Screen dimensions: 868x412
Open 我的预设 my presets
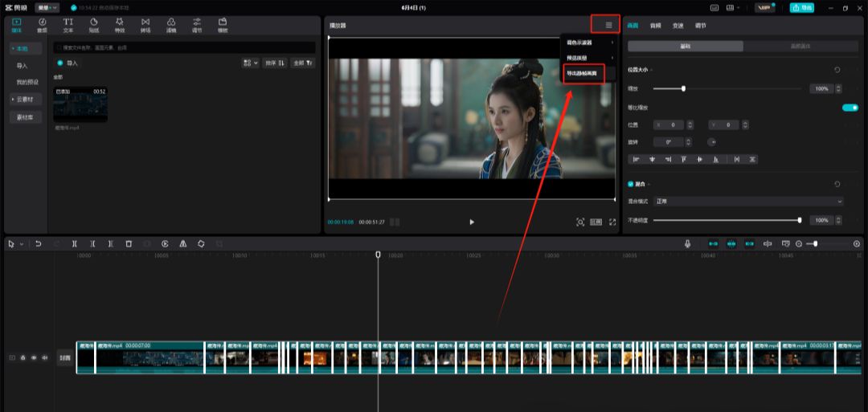(x=27, y=83)
